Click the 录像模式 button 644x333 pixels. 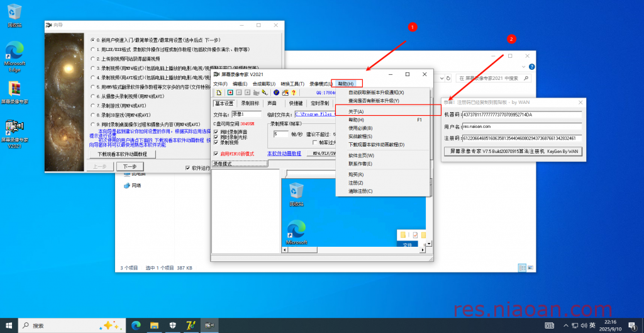(240, 164)
